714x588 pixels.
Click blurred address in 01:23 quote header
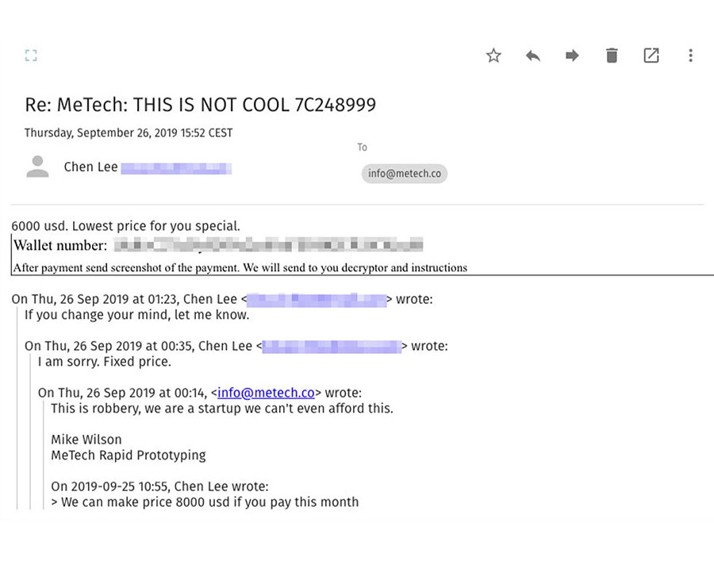[x=316, y=300]
